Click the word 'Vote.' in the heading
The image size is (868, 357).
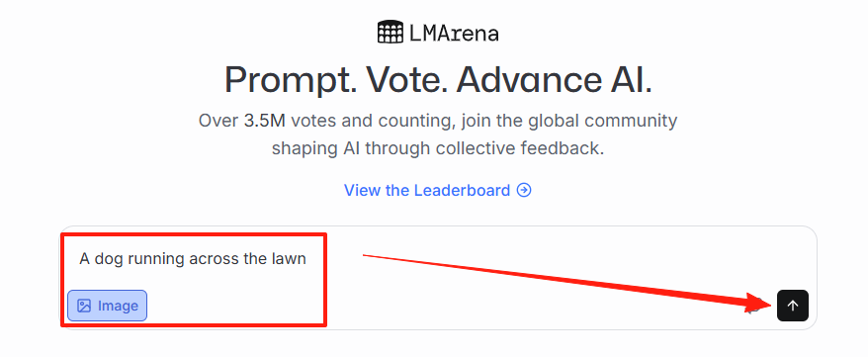407,80
